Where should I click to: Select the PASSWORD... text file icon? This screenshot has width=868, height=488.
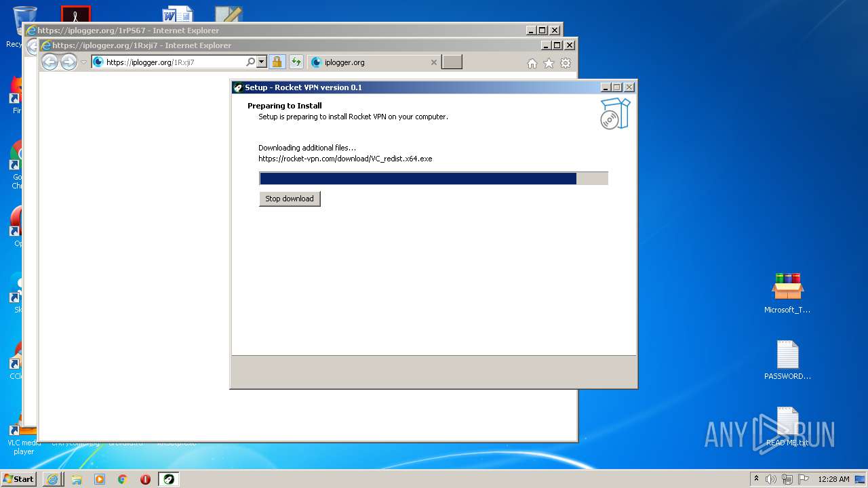[x=787, y=360]
